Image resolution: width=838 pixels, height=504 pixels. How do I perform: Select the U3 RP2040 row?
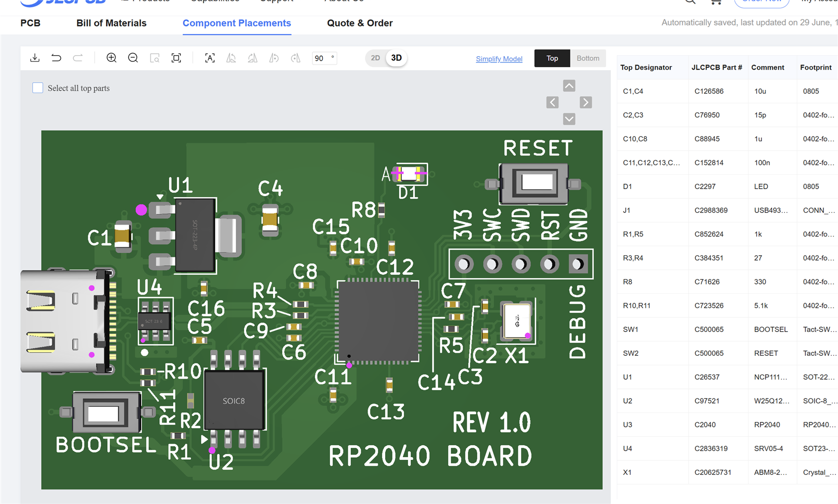pyautogui.click(x=727, y=424)
